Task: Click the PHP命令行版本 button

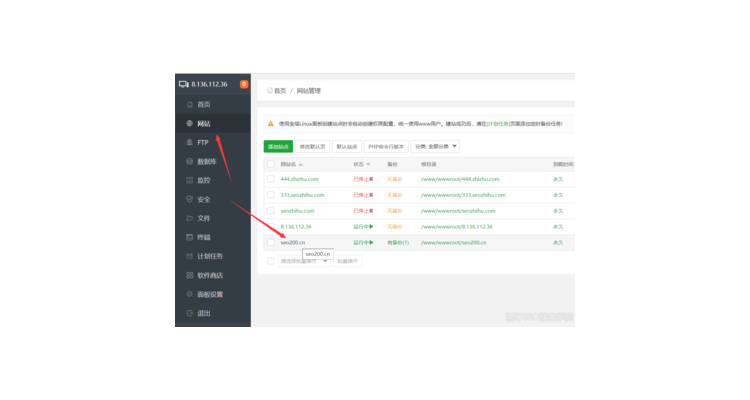Action: [386, 146]
